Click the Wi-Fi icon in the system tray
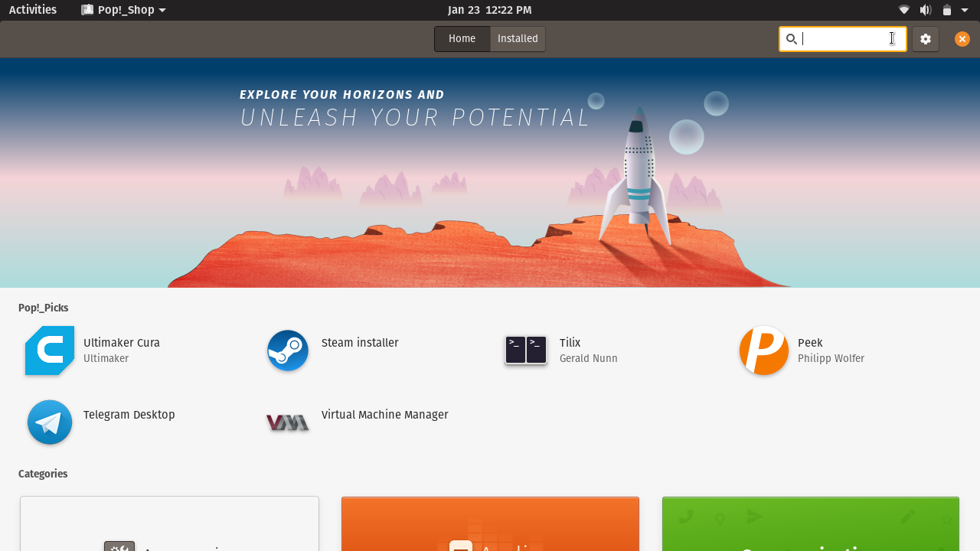This screenshot has width=980, height=551. click(904, 10)
